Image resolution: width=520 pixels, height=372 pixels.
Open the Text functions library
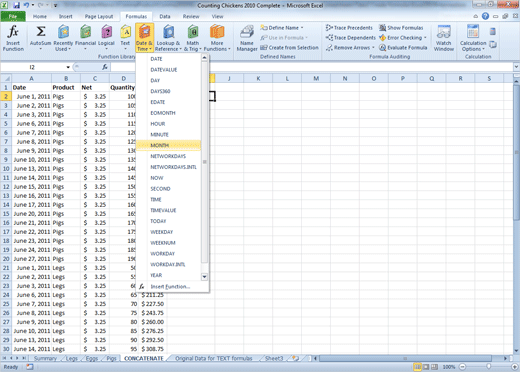(x=125, y=38)
